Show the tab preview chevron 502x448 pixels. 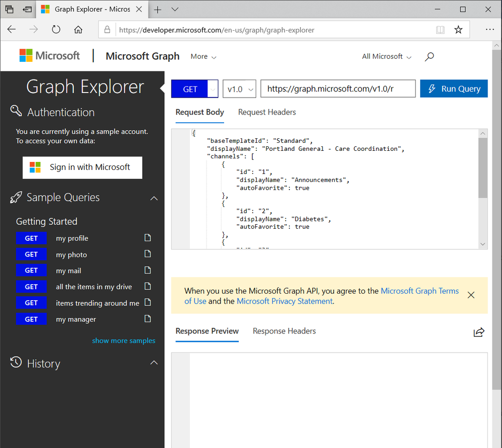175,9
